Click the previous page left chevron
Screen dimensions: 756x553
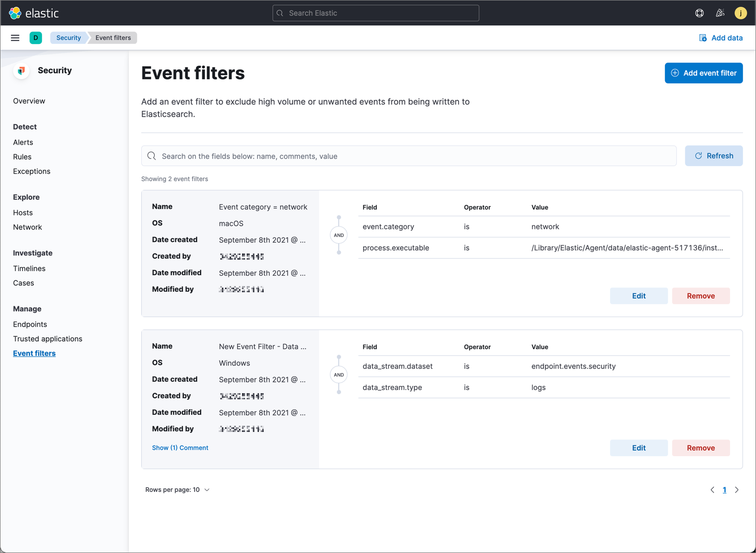pos(712,489)
